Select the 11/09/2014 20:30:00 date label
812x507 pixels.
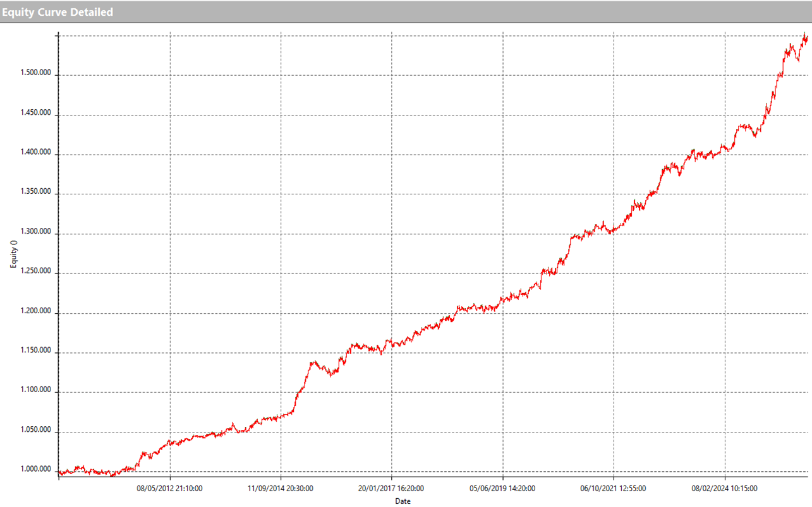(281, 488)
